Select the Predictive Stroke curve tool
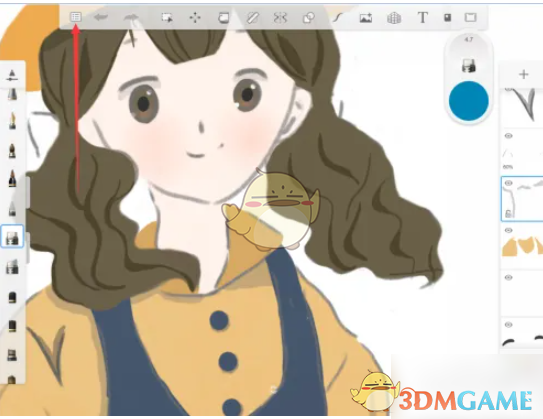The width and height of the screenshot is (543, 419). (x=338, y=17)
